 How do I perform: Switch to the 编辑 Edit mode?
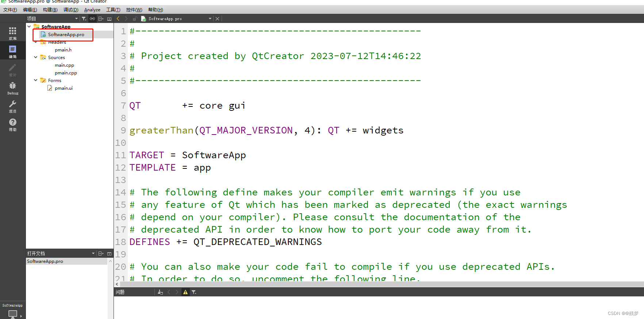tap(13, 51)
